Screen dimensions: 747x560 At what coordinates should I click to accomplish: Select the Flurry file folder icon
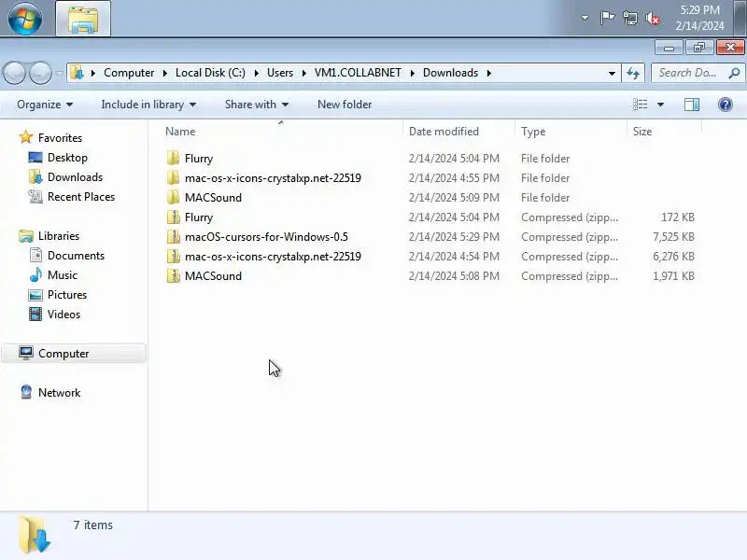pos(174,158)
